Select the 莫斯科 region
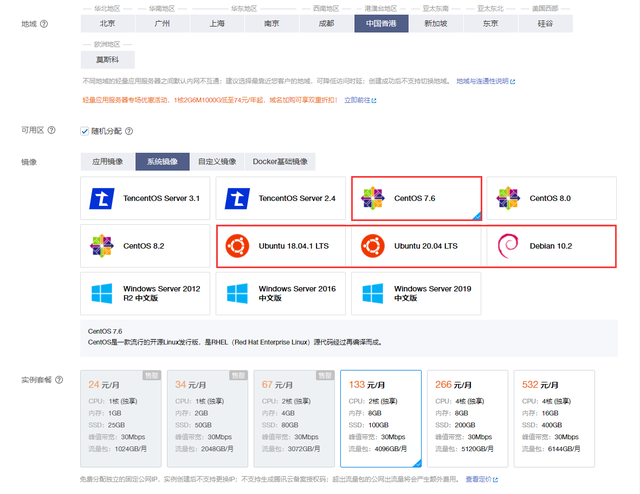Viewport: 640px width, 494px height. [x=108, y=60]
